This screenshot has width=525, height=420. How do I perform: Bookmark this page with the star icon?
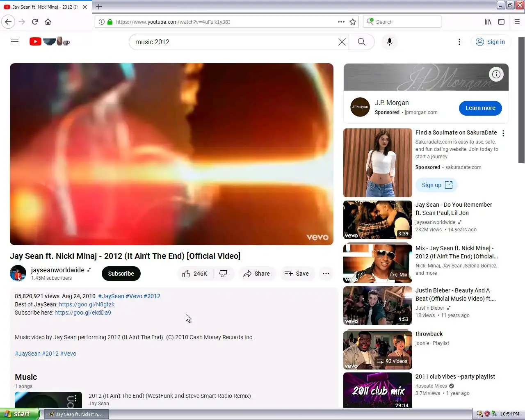click(353, 22)
